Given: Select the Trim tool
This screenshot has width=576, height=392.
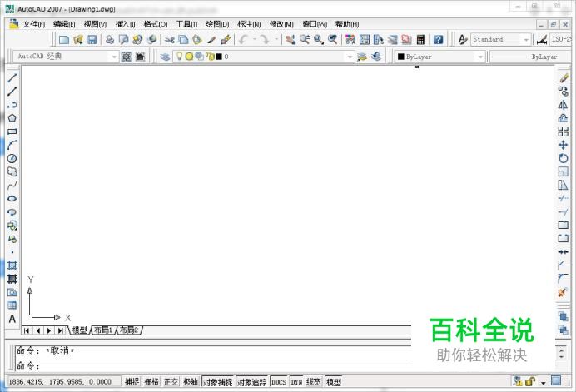Looking at the screenshot, I should [x=564, y=198].
